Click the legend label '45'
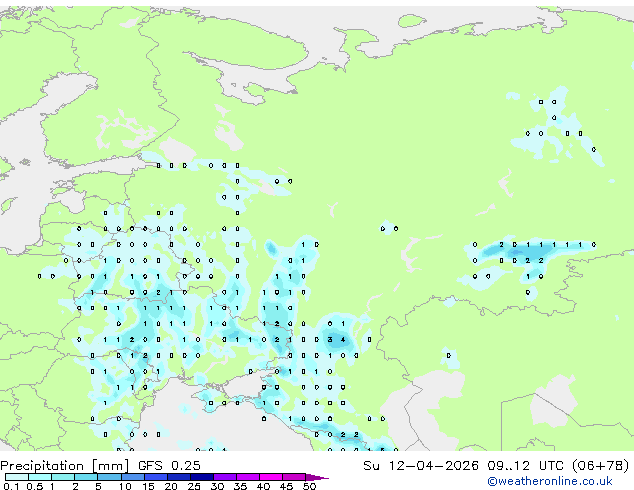Screen dimensions: 634x490 pos(287,486)
